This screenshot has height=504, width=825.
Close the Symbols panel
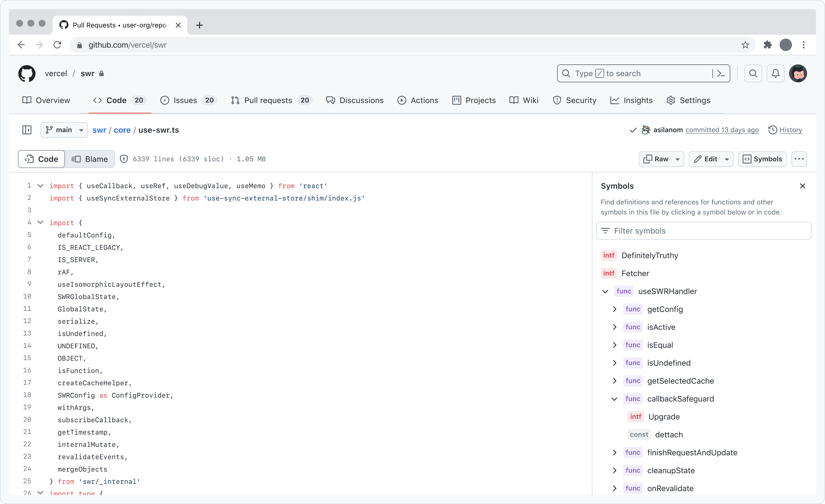point(802,186)
